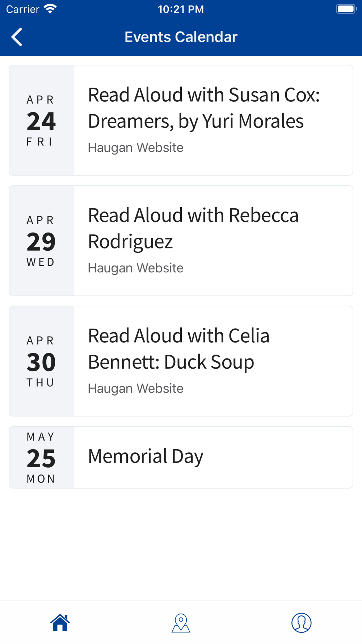362x644 pixels.
Task: Tap the battery indicator icon
Action: tap(346, 9)
